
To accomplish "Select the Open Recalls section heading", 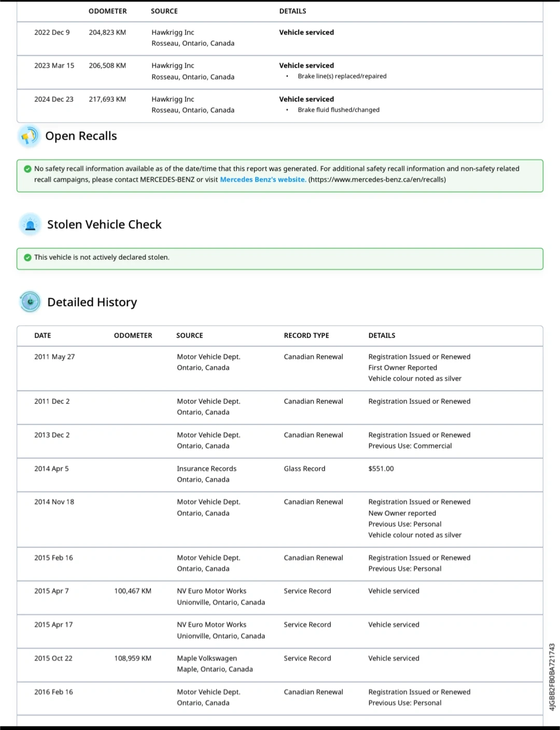I will click(x=81, y=136).
